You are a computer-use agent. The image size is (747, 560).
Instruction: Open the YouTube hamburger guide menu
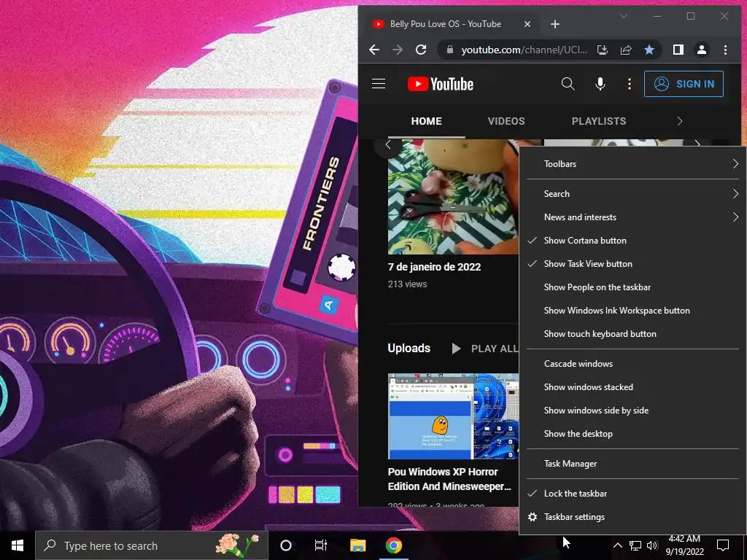point(379,84)
